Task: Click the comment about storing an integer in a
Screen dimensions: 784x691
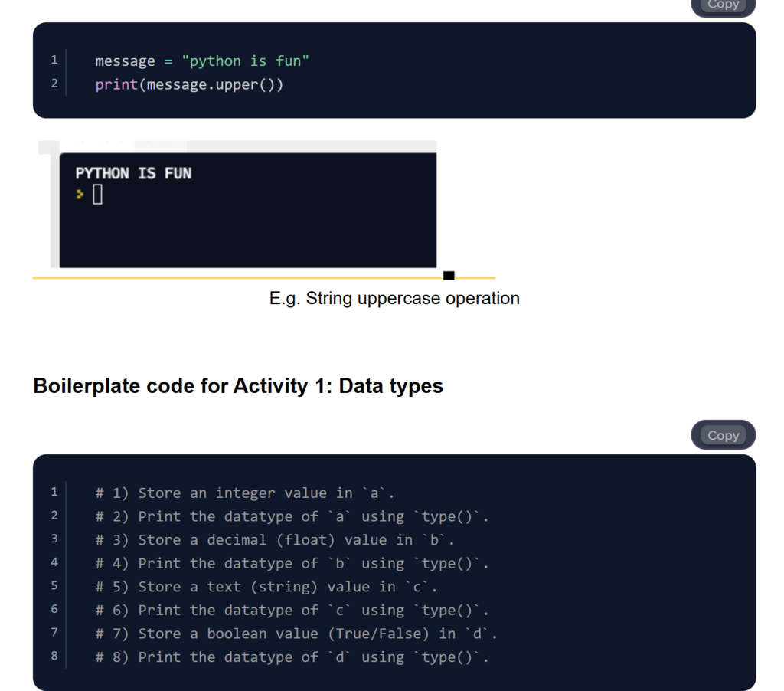Action: [x=245, y=493]
